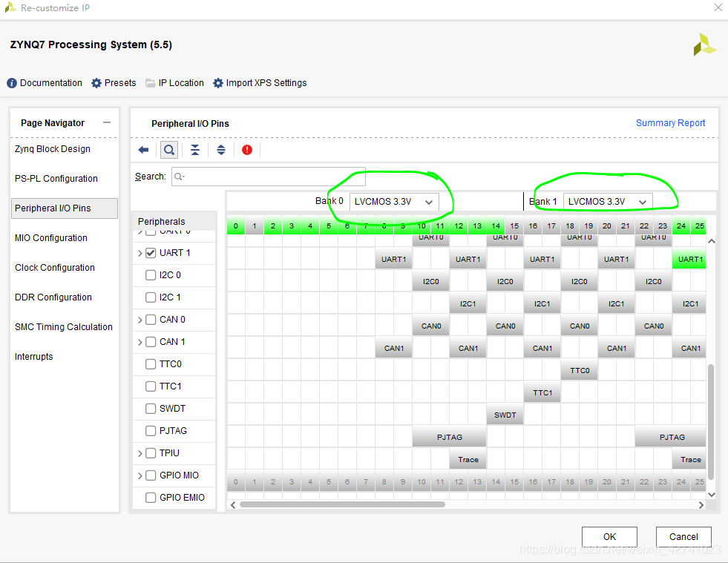This screenshot has height=563, width=728.
Task: Select the TTC0 pin cell
Action: click(580, 370)
